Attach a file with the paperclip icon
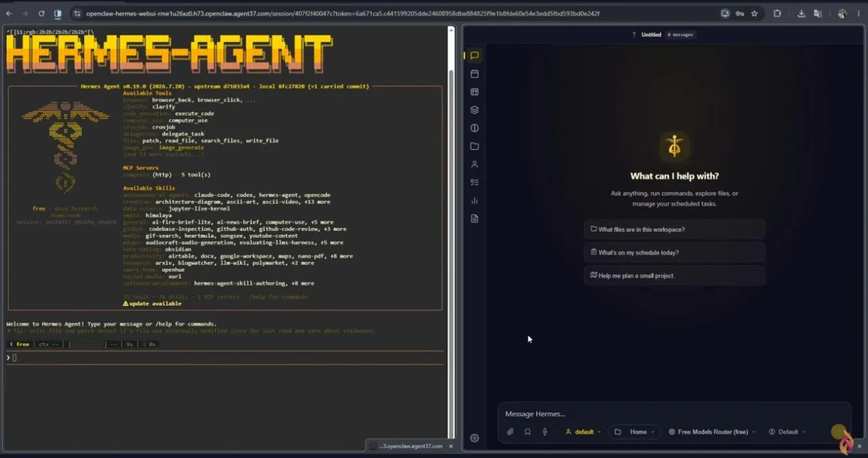This screenshot has width=868, height=458. tap(510, 432)
